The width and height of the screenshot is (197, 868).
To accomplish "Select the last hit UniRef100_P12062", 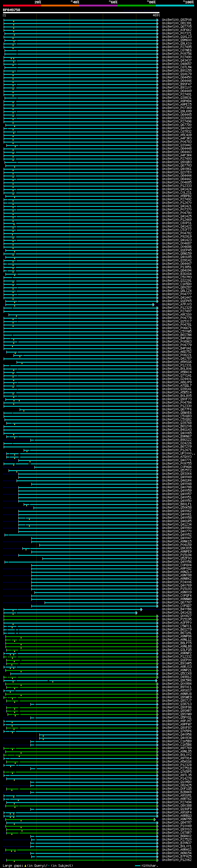I will coord(177,860).
